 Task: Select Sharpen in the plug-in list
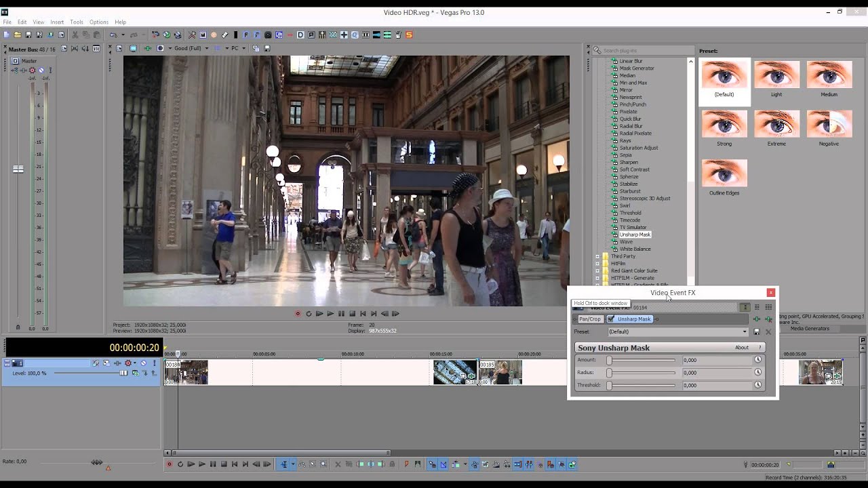[629, 162]
